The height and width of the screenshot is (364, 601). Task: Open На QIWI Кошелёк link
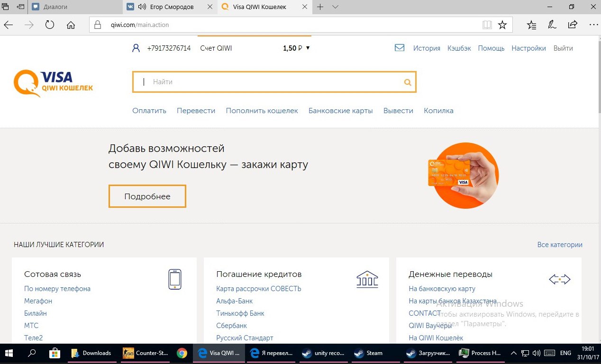click(x=436, y=338)
